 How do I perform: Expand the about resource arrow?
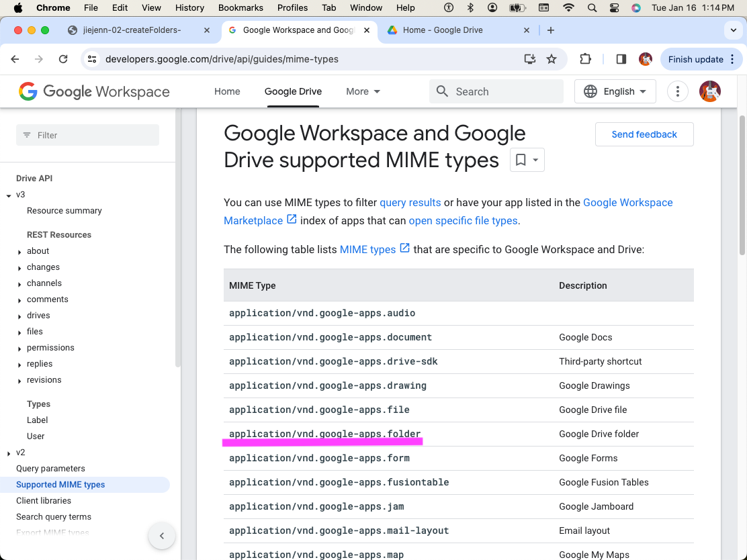[19, 252]
